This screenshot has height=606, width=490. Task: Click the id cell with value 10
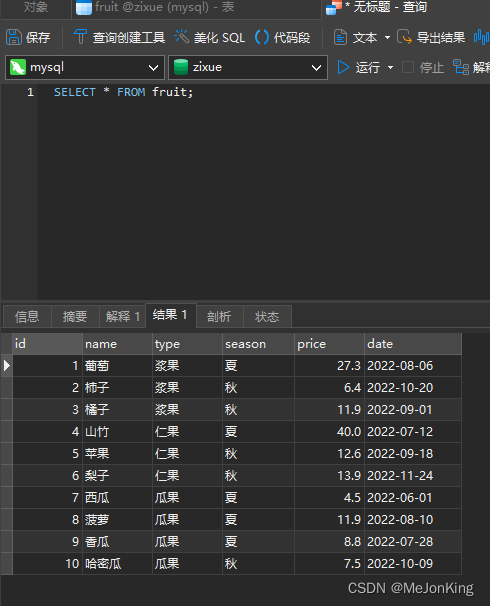tap(48, 564)
